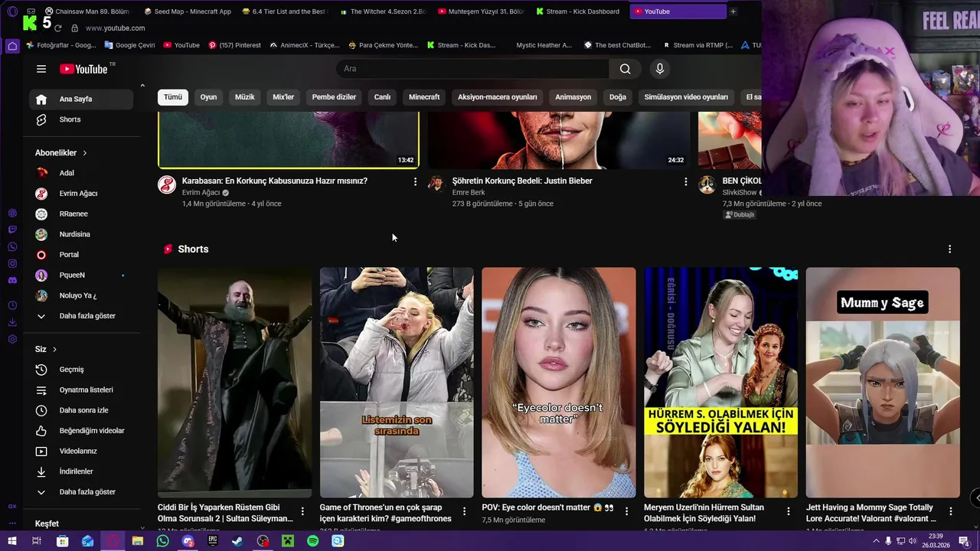This screenshot has width=980, height=551.
Task: Open options for Game of Thrones Short
Action: click(x=464, y=511)
